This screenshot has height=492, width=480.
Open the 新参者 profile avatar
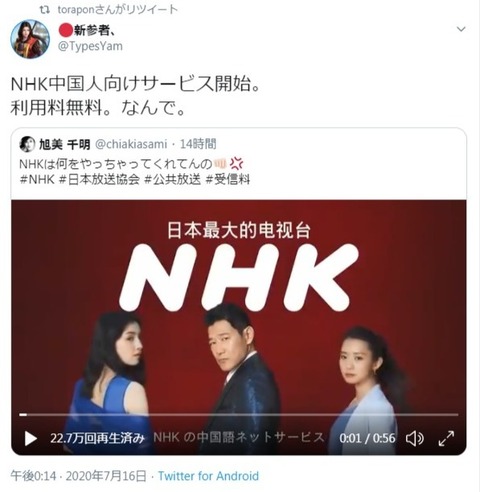pos(30,39)
